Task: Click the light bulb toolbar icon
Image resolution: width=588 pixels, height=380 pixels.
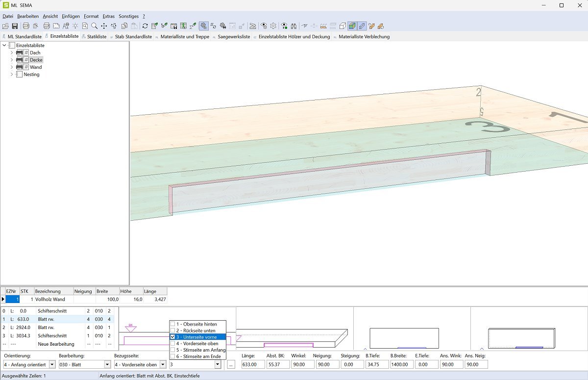Action: 75,26
